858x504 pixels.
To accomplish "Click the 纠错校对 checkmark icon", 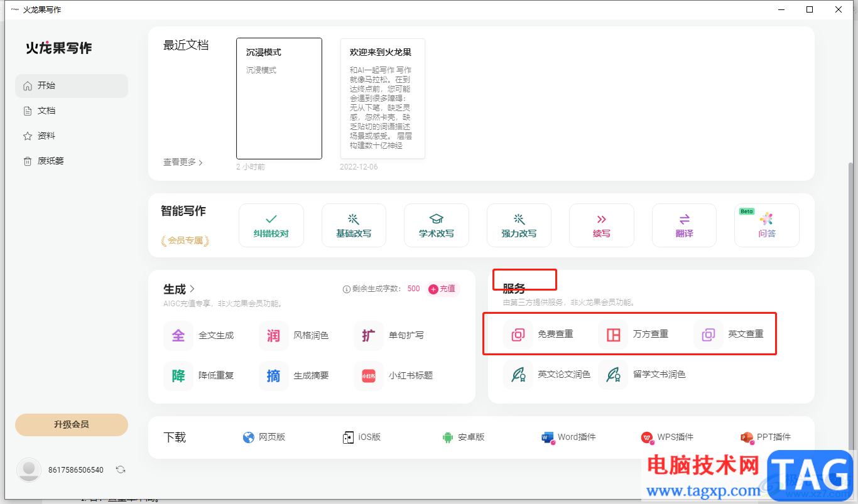I will [x=271, y=219].
